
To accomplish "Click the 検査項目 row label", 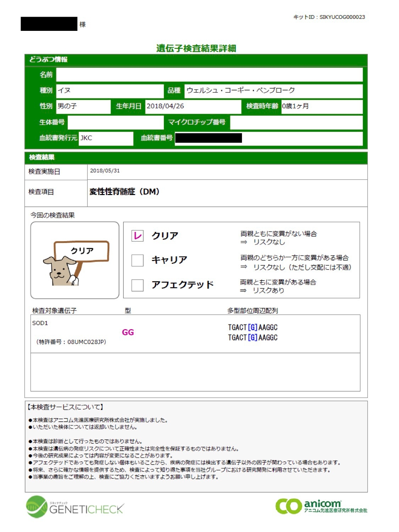I will [41, 192].
